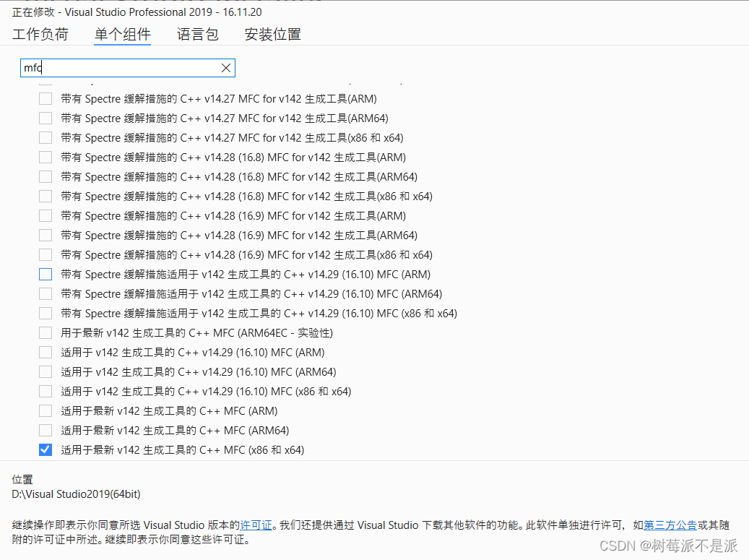Check 适用于最新 v142 C++ MFC (ARM64)
The width and height of the screenshot is (749, 560).
(x=46, y=431)
